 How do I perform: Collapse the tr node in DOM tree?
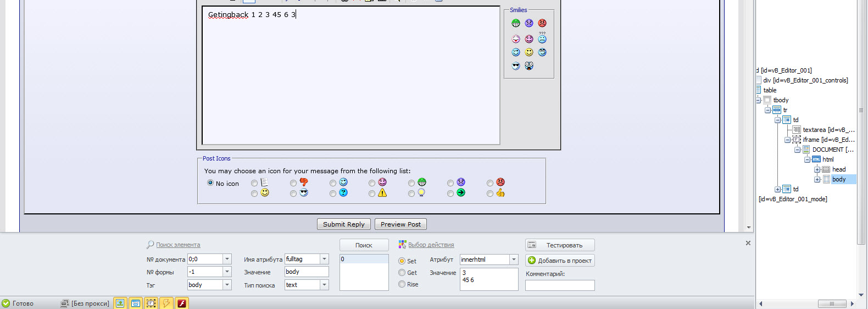click(x=767, y=110)
